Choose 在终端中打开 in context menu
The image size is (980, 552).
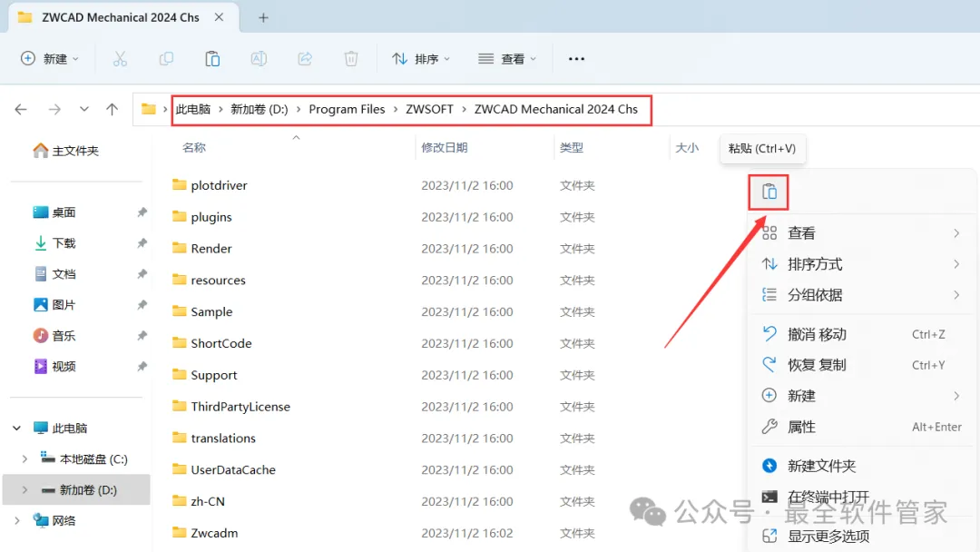point(861,497)
